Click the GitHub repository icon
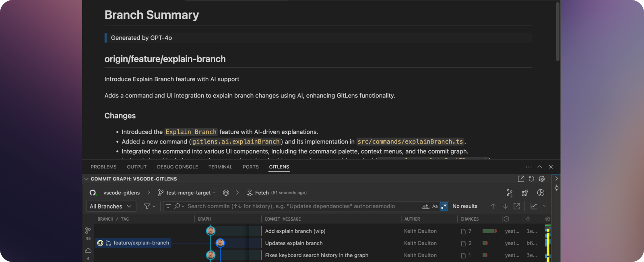Screen dimensions: 644x262 click(x=93, y=193)
